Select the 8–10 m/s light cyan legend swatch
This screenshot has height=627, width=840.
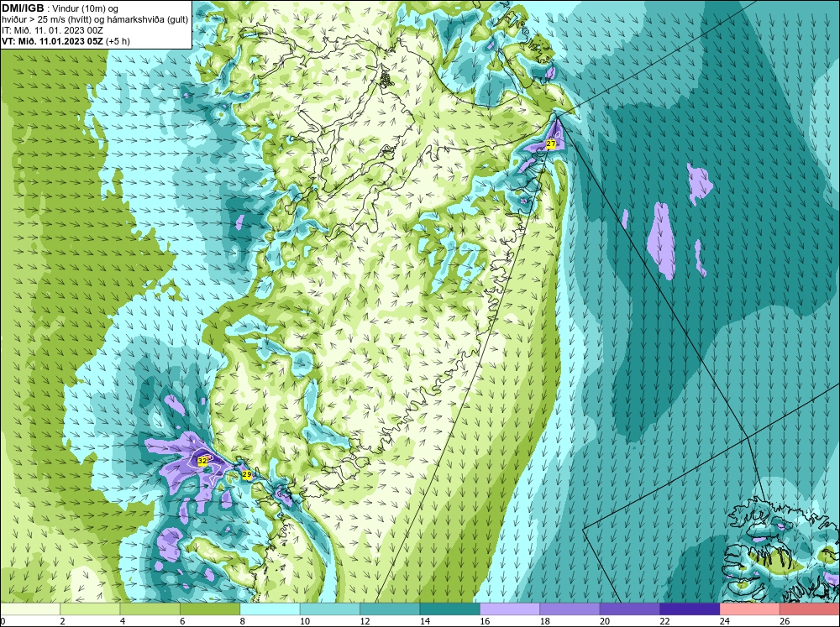[270, 609]
